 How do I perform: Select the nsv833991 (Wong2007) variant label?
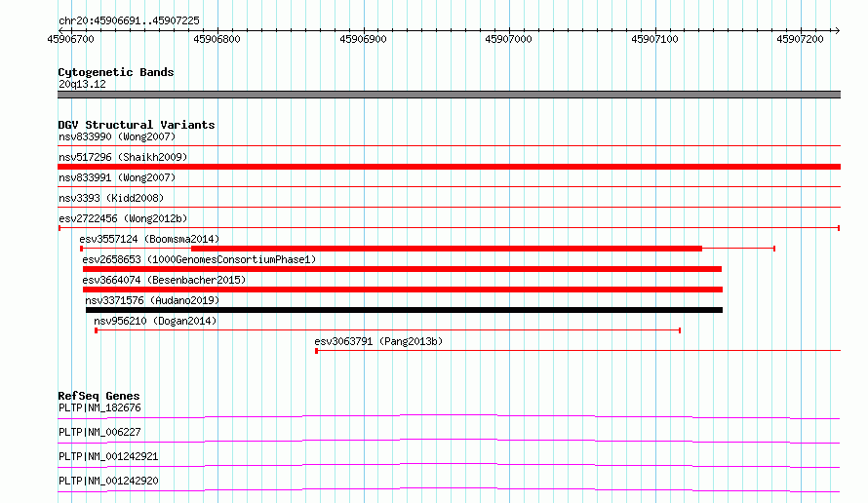coord(117,177)
